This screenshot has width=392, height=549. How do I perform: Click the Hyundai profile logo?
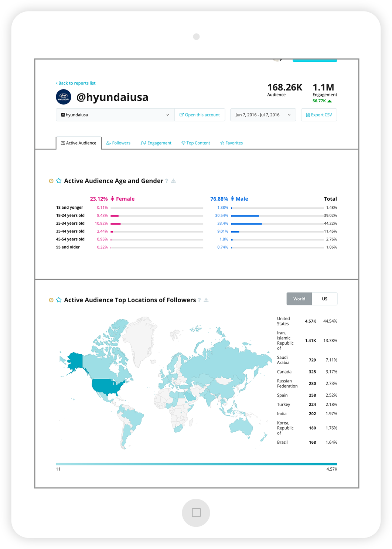64,97
